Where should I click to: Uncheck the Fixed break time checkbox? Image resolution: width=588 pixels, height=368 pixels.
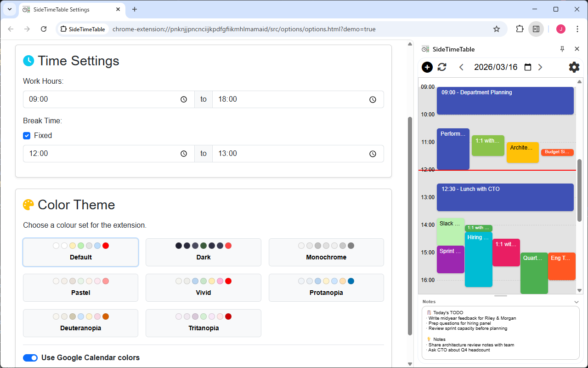click(x=27, y=136)
